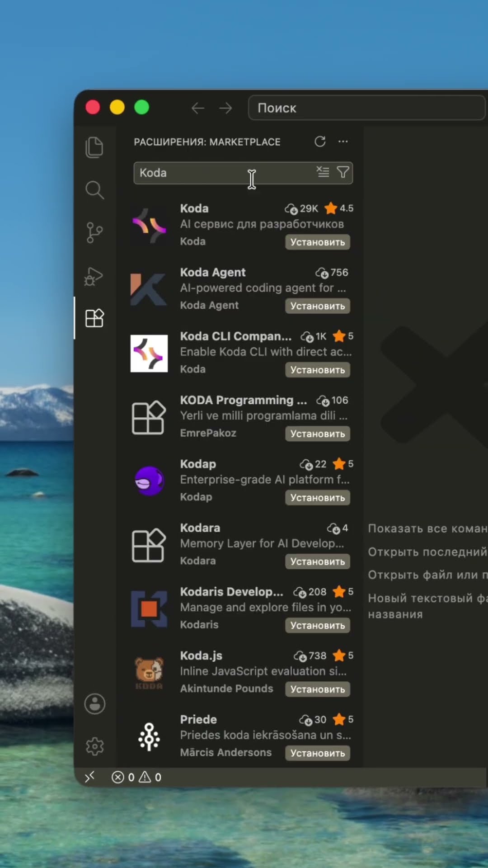Screen dimensions: 488x868
Task: Clear extensions search results
Action: point(323,172)
